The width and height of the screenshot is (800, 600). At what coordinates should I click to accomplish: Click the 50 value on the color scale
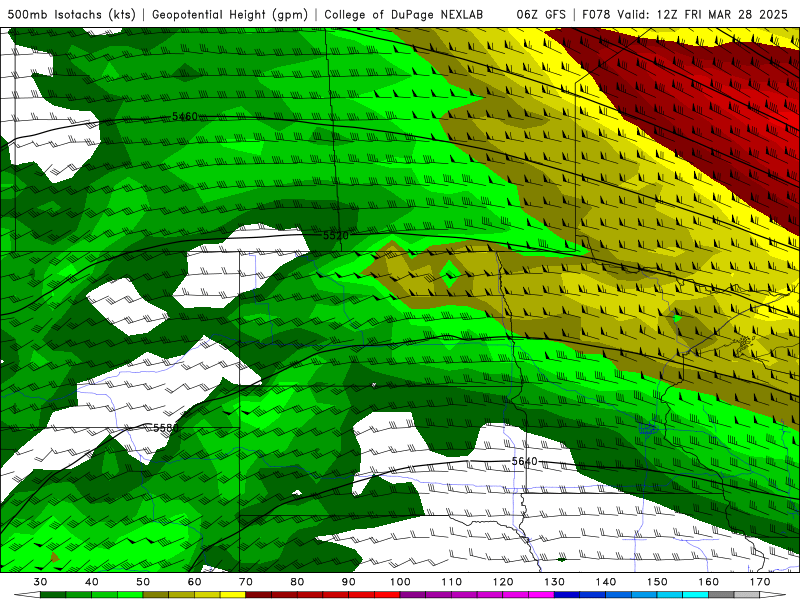(143, 582)
